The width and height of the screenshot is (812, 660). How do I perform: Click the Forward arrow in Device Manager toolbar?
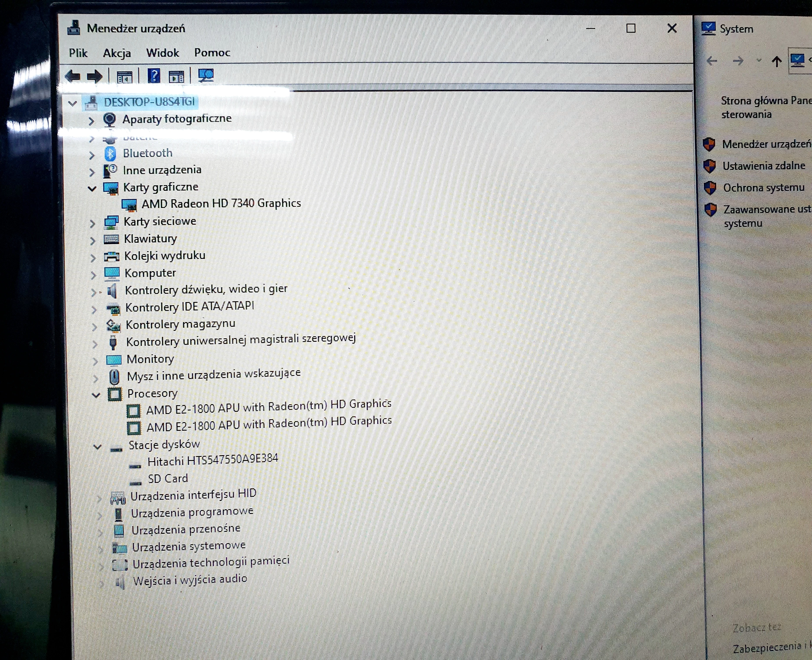[94, 76]
